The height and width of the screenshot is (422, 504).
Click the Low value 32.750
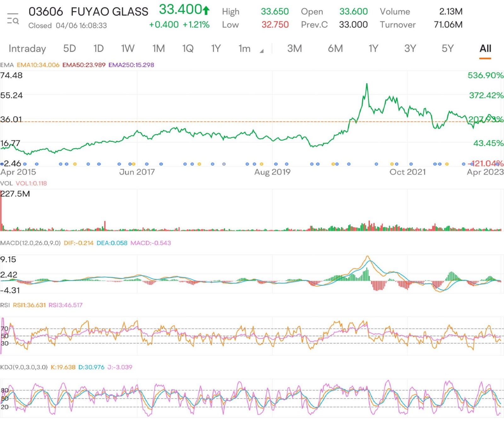(275, 25)
